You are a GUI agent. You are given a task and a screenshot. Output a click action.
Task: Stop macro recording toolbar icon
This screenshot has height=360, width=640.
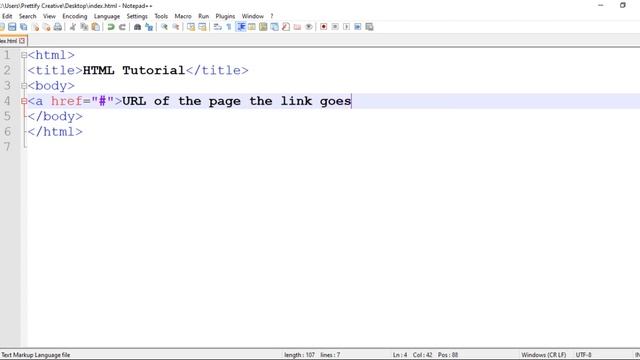tap(335, 27)
